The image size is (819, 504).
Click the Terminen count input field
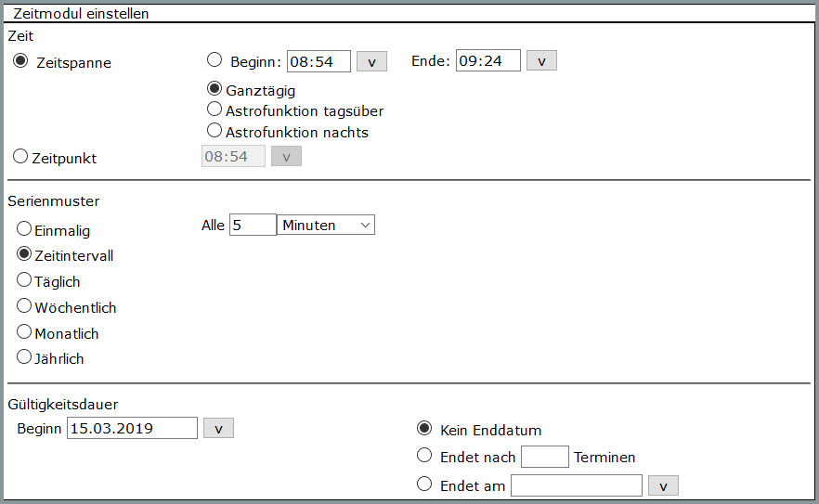[x=545, y=457]
